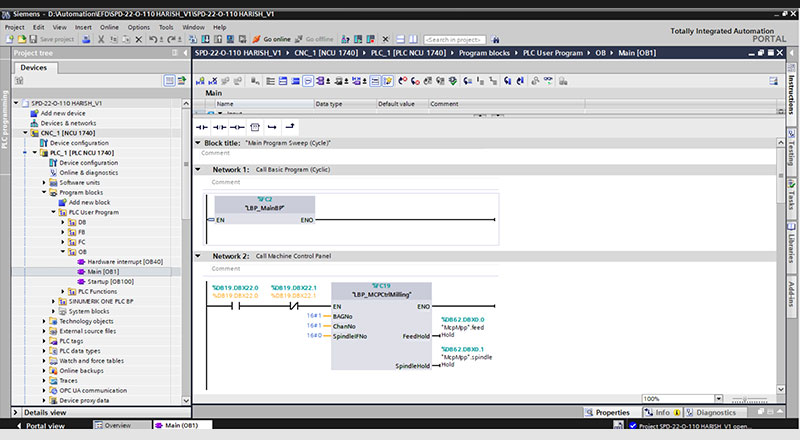This screenshot has height=440, width=800.
Task: Collapse the Block title section
Action: (198, 143)
